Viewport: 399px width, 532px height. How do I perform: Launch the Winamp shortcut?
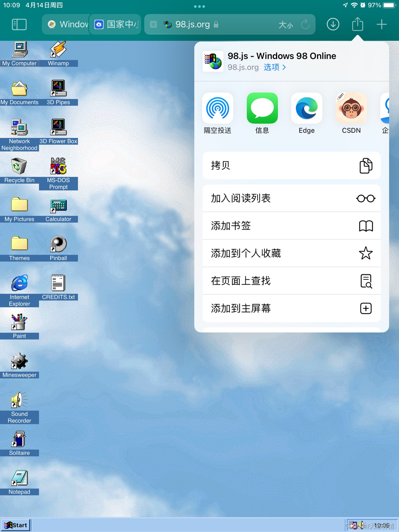[x=58, y=54]
